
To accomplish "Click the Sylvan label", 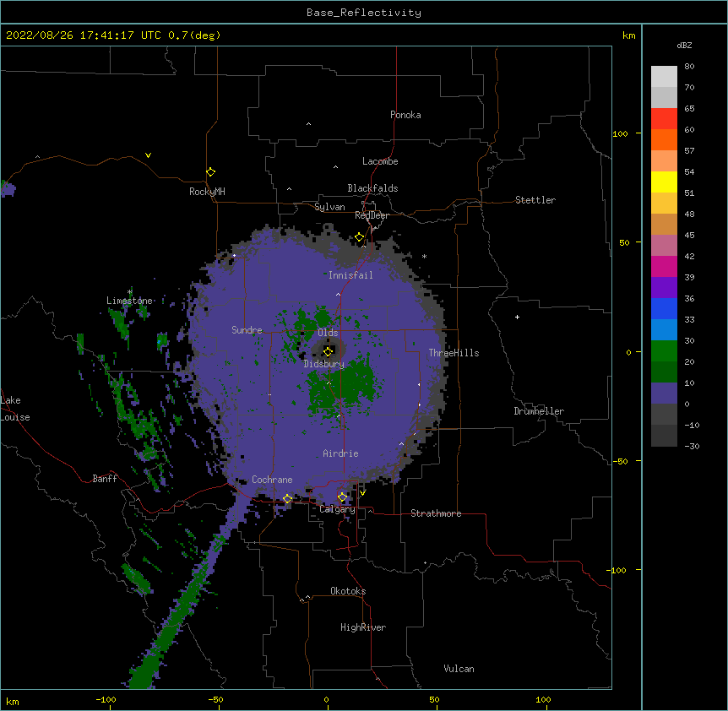I will click(x=329, y=207).
